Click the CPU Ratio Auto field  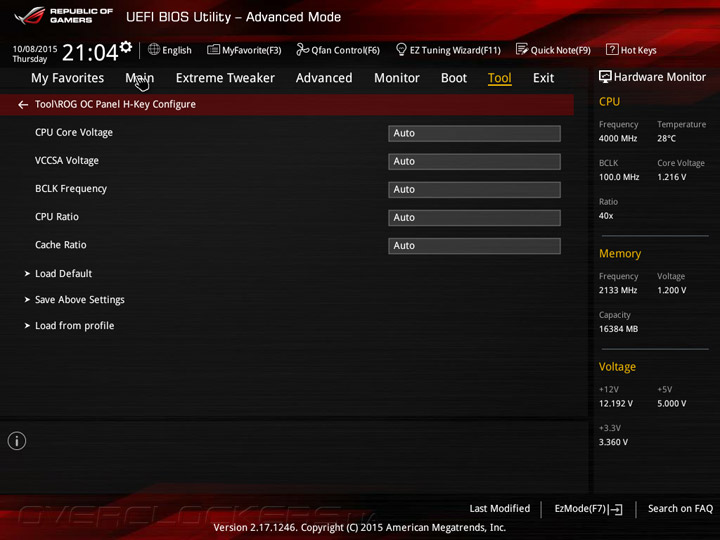click(474, 218)
